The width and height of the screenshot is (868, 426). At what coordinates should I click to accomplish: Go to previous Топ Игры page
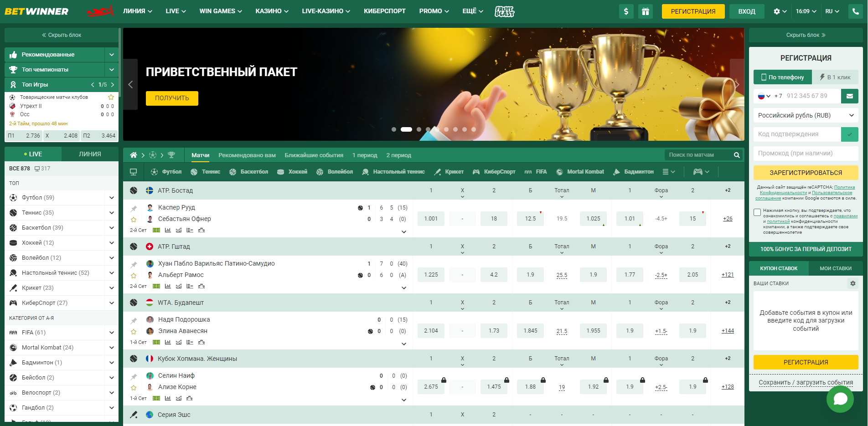pyautogui.click(x=93, y=85)
